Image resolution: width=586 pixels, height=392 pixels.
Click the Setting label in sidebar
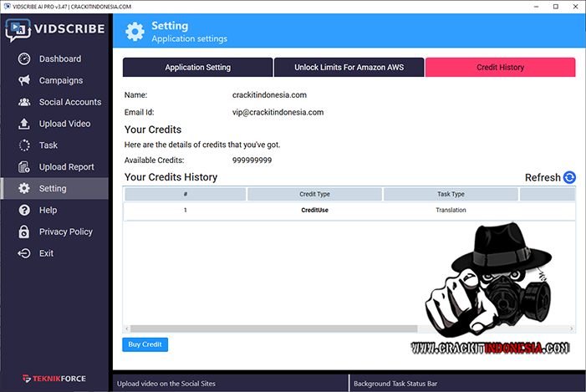pos(53,188)
